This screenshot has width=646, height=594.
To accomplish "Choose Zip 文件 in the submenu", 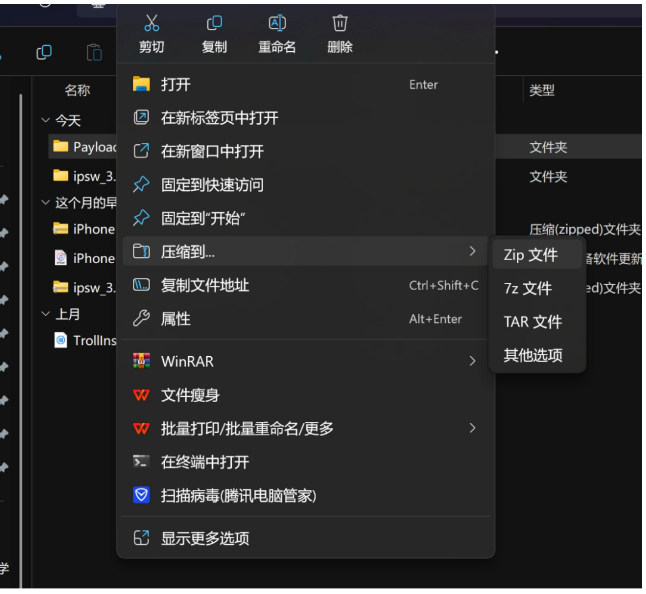I will pyautogui.click(x=537, y=255).
